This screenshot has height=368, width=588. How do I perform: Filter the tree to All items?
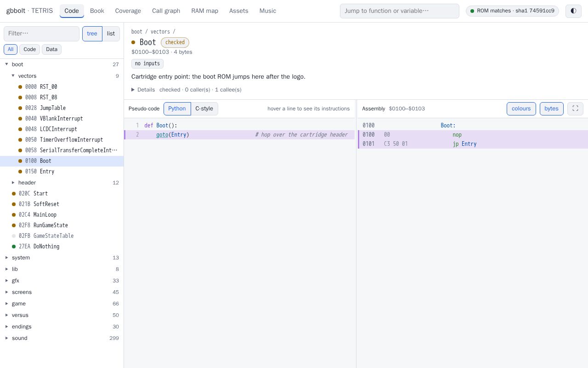11,49
